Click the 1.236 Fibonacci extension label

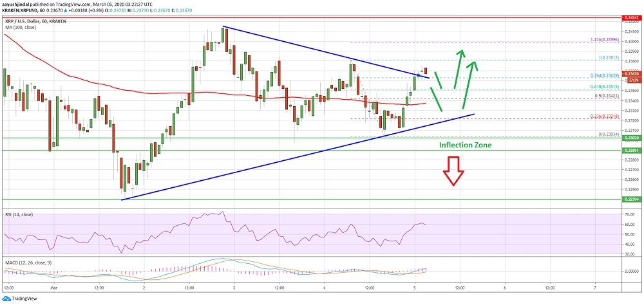click(x=605, y=41)
